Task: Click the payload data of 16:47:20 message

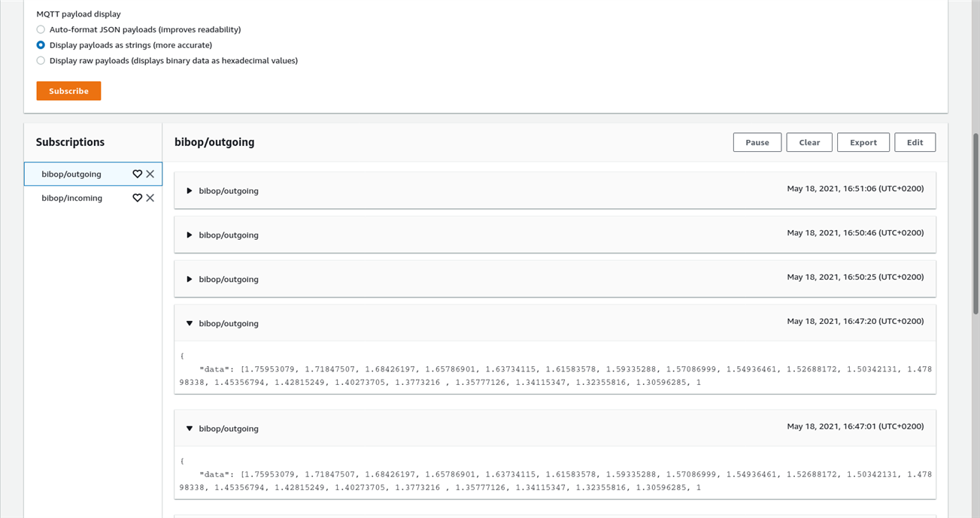Action: click(x=555, y=368)
